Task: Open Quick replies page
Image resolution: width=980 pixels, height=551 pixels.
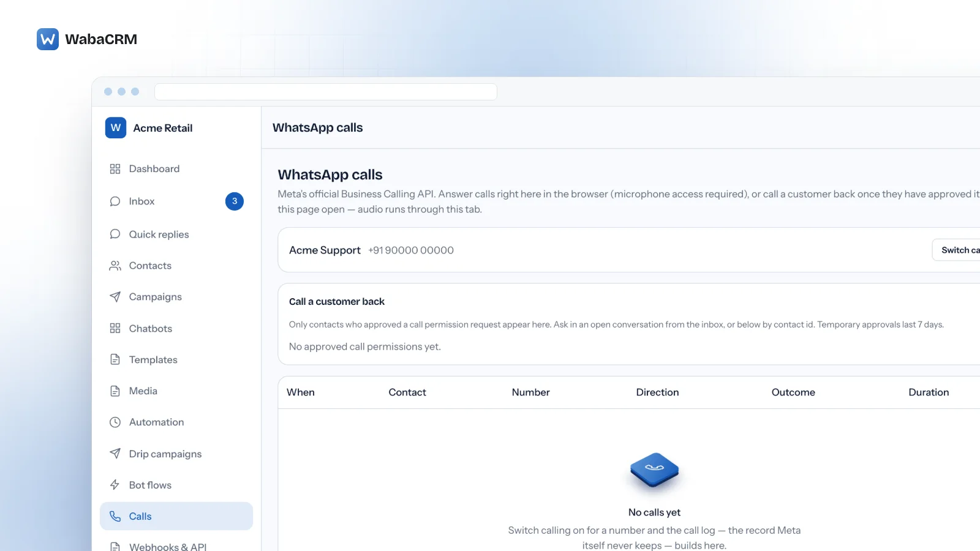Action: tap(176, 234)
